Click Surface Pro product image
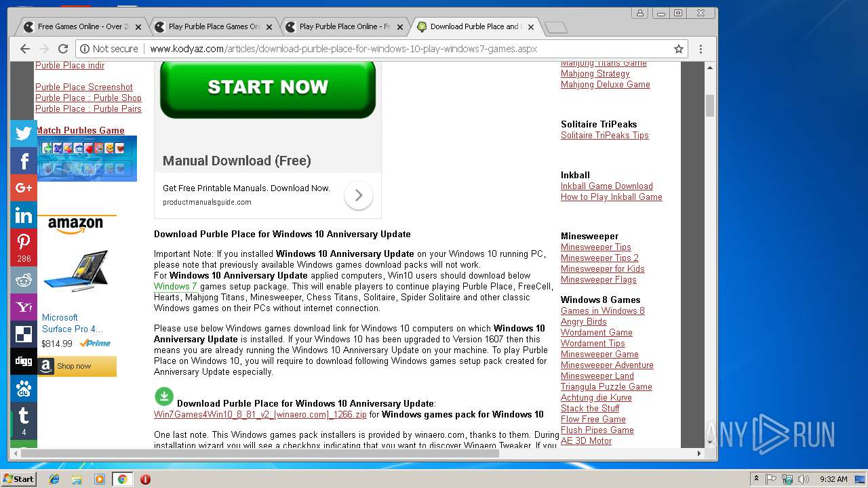The image size is (868, 488). point(77,272)
